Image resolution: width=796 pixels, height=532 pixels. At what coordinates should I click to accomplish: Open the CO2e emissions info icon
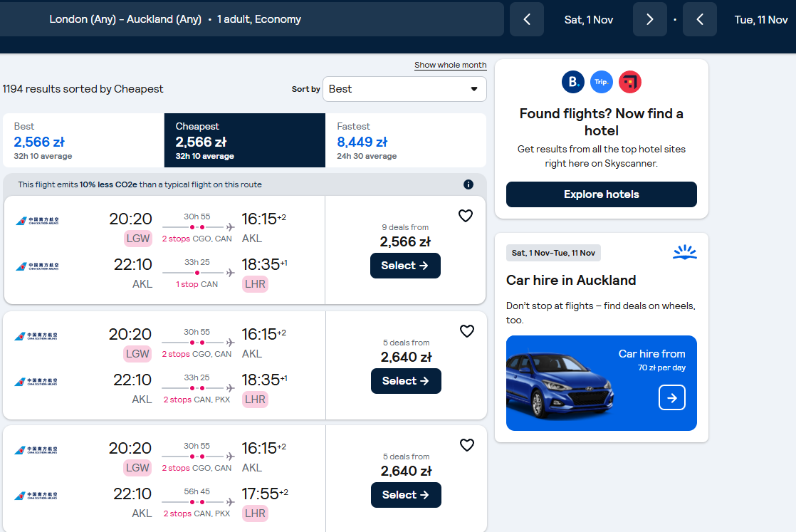[468, 184]
